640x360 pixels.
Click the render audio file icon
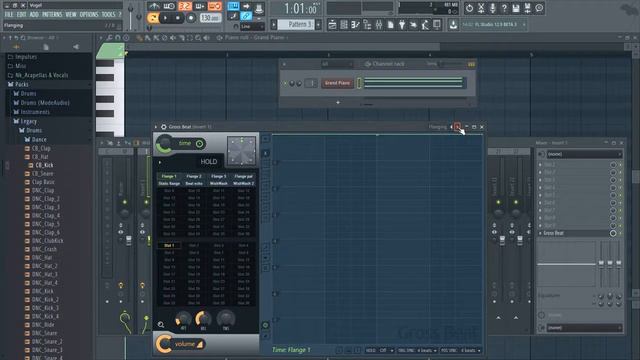click(x=527, y=8)
